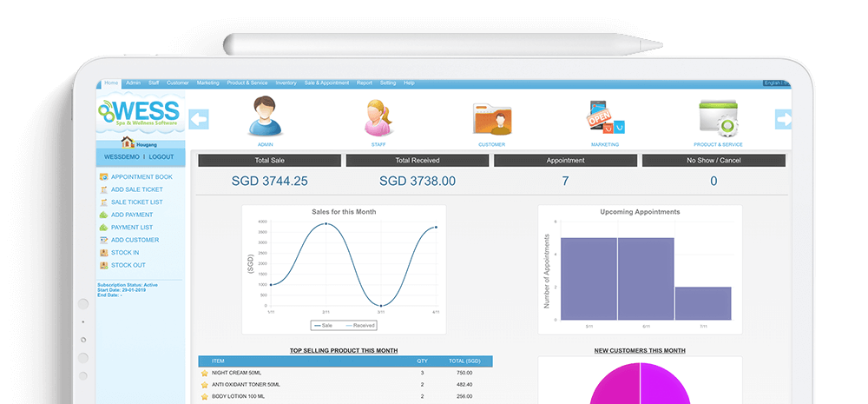Screen dimensions: 868x404
Task: Click the NEW CUSTOMERS THIS MONTH heading
Action: click(640, 351)
